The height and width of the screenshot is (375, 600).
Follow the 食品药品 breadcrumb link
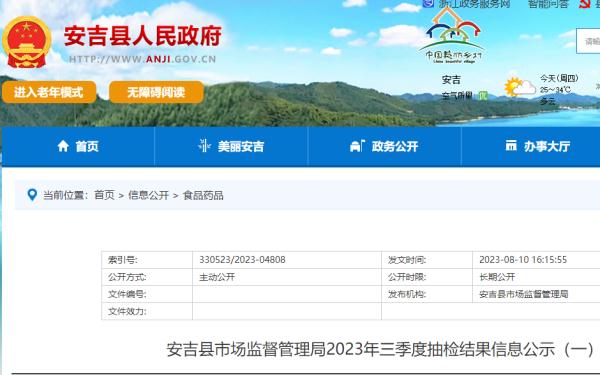click(203, 195)
